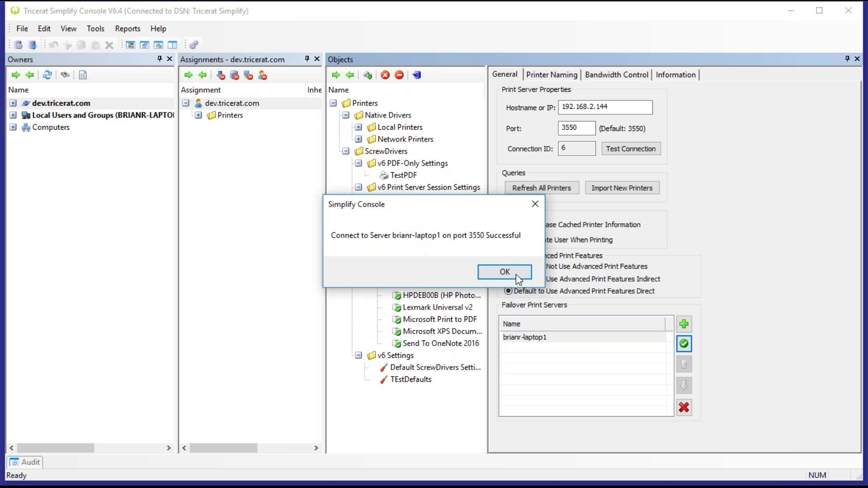Click the database save icon on main toolbar
Viewport: 868px width, 488px height.
coord(32,45)
